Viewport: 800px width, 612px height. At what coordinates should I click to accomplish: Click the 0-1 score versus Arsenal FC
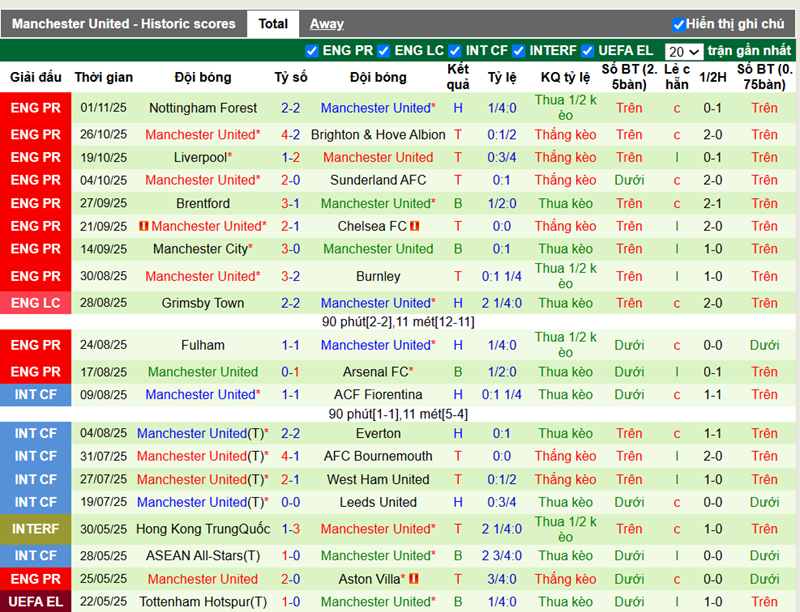coord(290,372)
